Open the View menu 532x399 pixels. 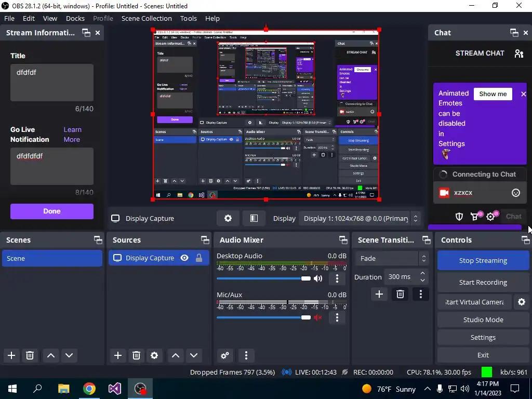[50, 18]
